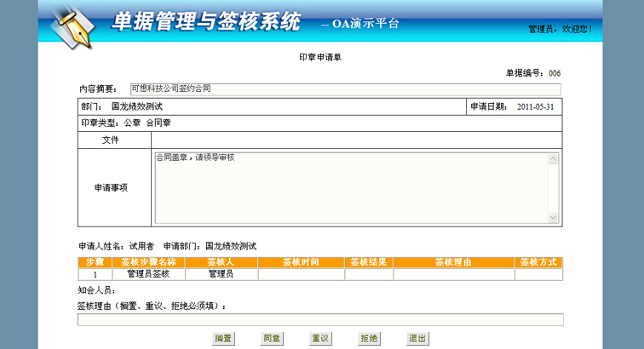Click the 管理员,欢迎您 greeting text
Screen dimensions: 644x349
560,29
